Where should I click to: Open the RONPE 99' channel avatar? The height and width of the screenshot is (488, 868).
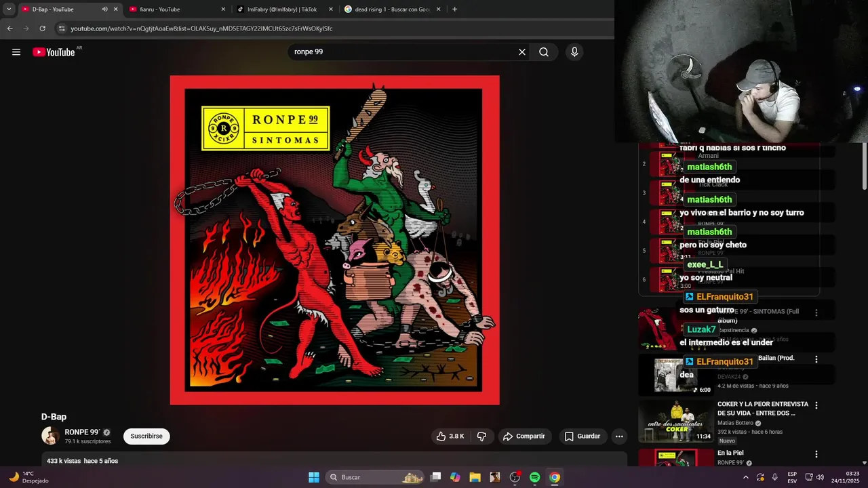pos(50,436)
